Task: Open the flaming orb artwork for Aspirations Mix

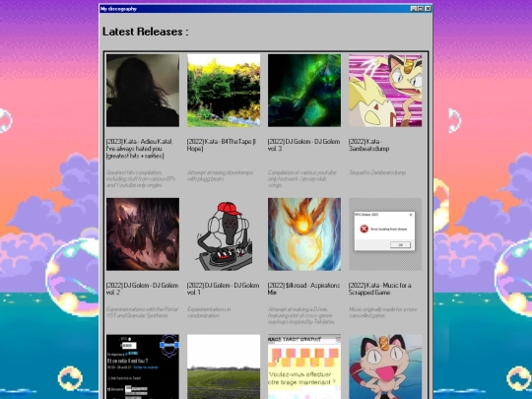Action: [x=304, y=234]
